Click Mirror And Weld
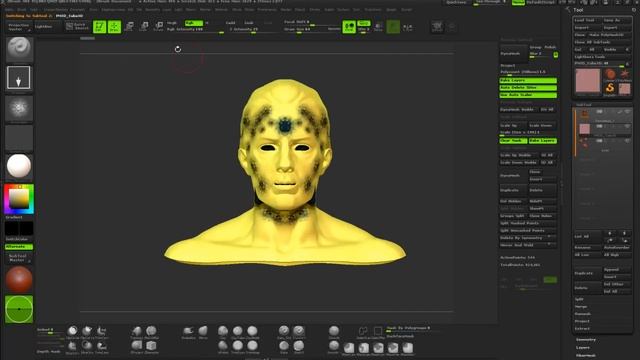Viewport: 640px width, 360px height. click(x=528, y=245)
